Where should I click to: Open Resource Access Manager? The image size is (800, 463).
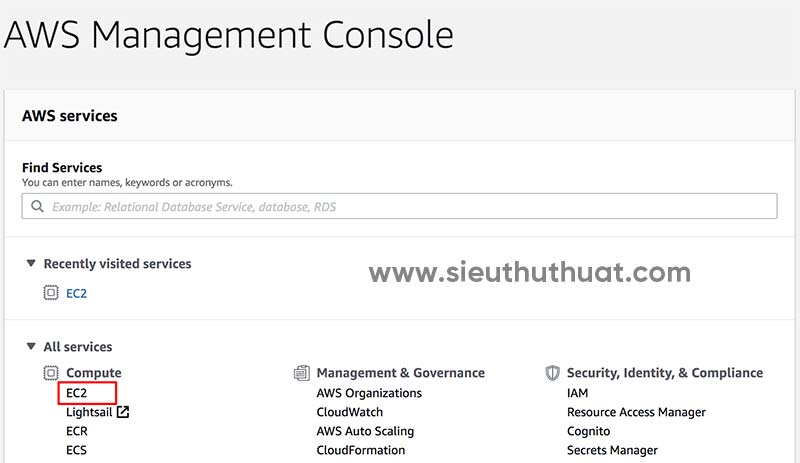(636, 412)
